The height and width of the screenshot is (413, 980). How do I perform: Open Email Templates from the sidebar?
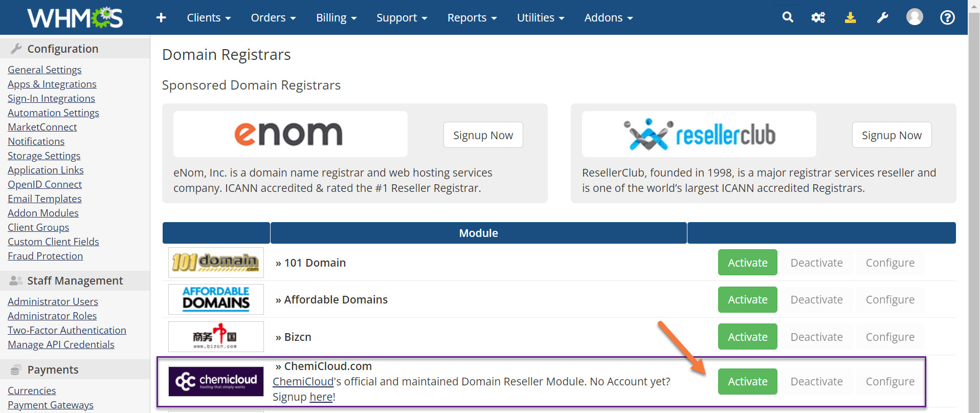pyautogui.click(x=44, y=199)
